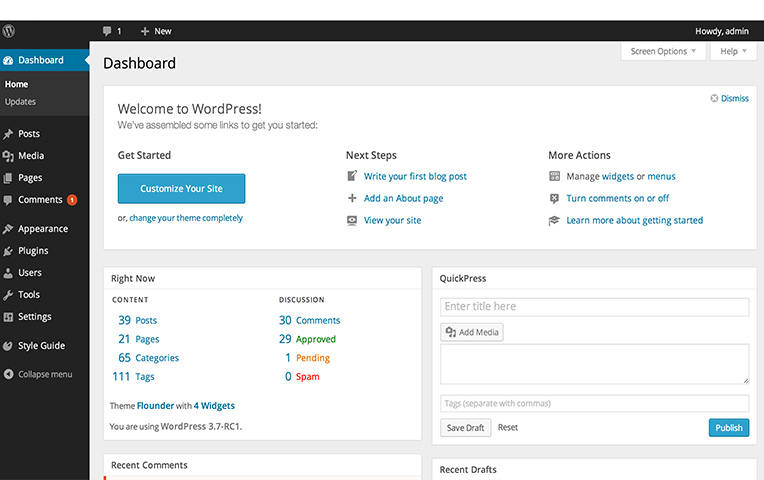Image resolution: width=764 pixels, height=480 pixels.
Task: Open the New content dropdown
Action: pos(156,31)
